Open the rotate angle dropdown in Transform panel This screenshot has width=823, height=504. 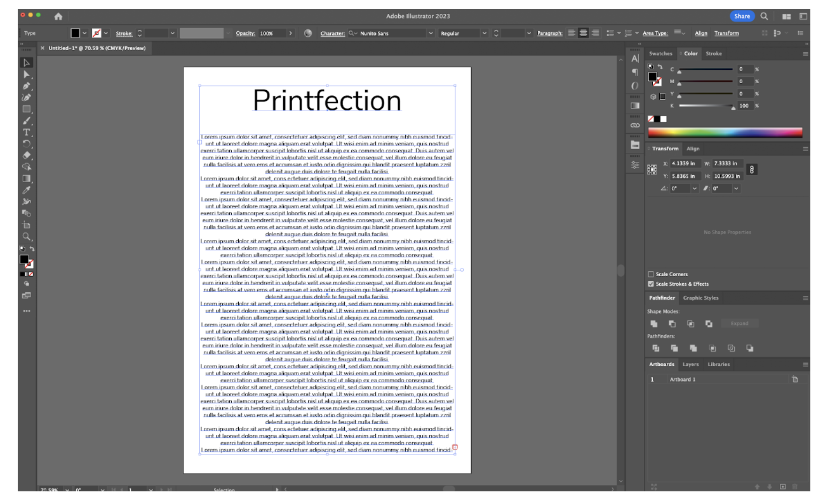click(x=694, y=189)
